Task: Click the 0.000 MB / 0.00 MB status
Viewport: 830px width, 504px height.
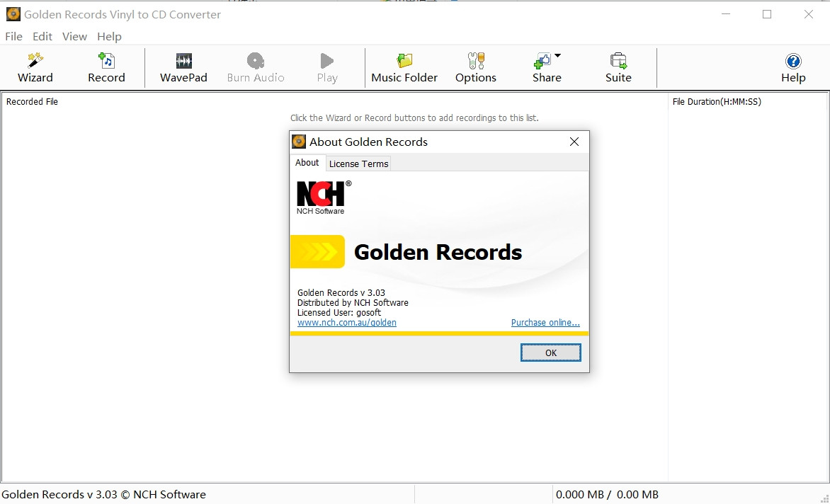Action: 607,495
